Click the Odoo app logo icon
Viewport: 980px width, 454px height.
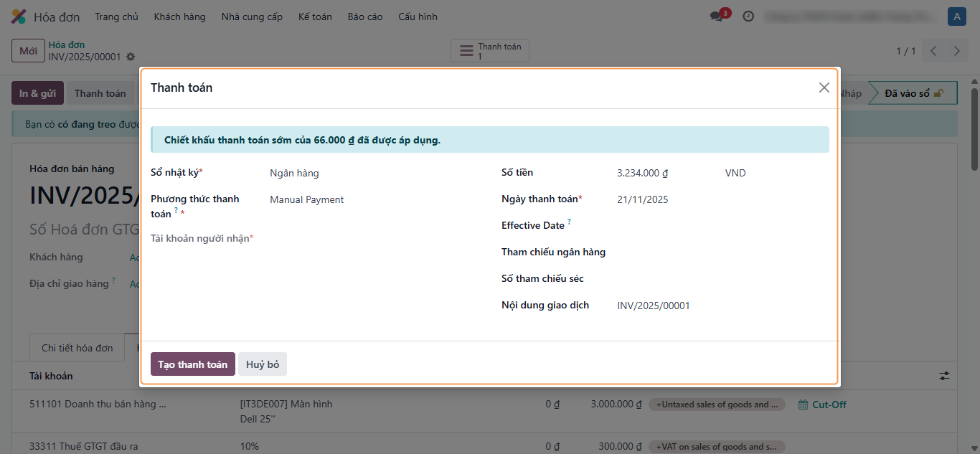(x=19, y=16)
